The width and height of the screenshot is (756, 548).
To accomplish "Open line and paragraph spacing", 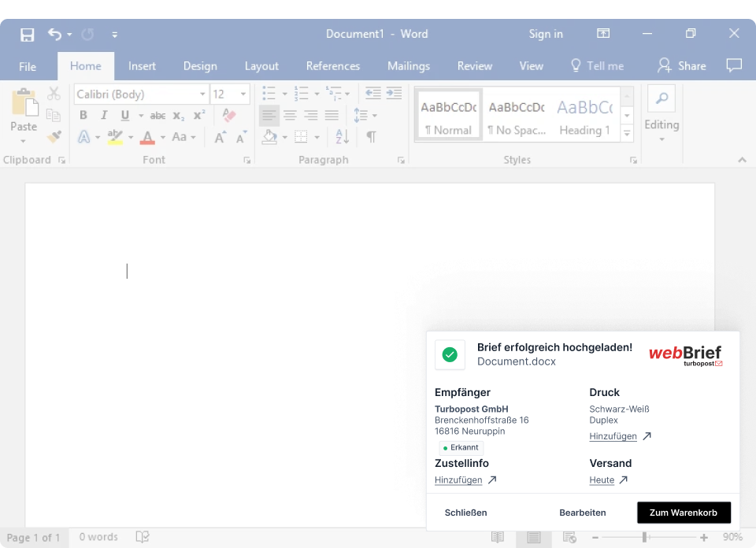I will [365, 116].
